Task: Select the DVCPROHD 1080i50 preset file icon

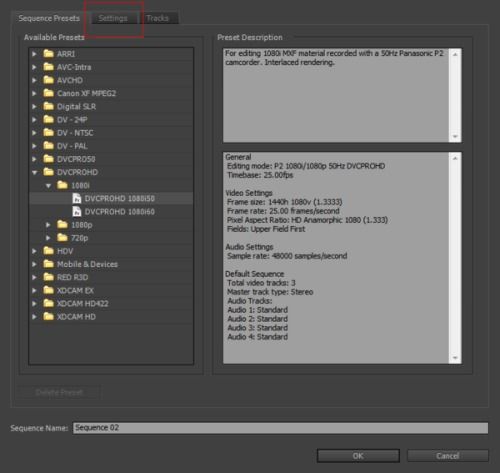Action: 77,198
